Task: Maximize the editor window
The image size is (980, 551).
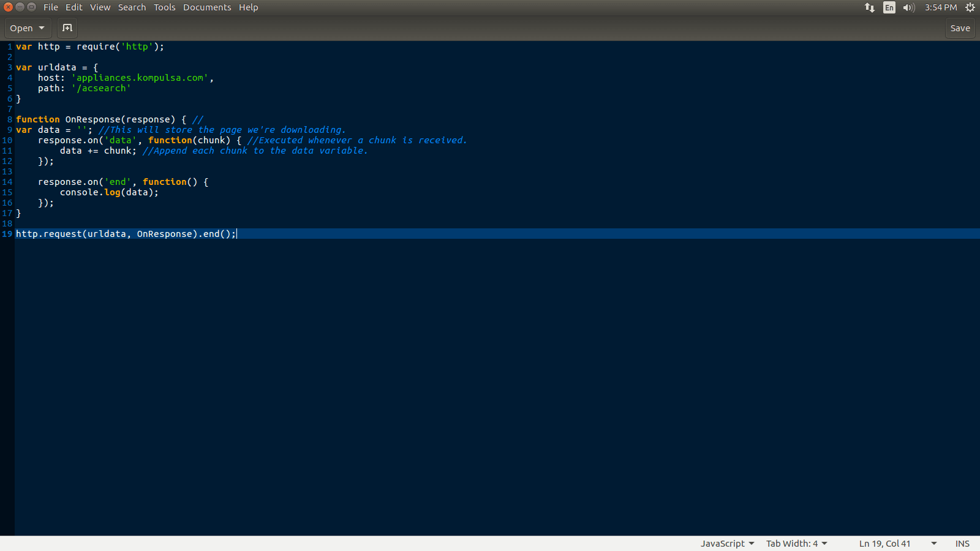Action: [31, 7]
